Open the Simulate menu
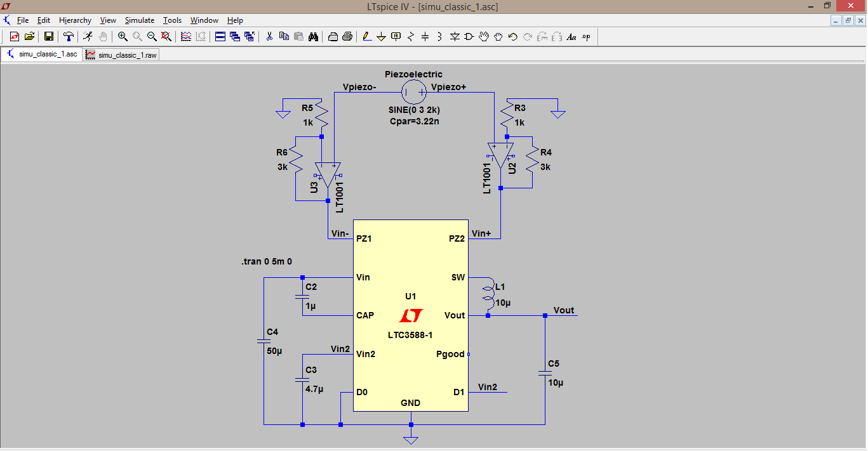This screenshot has width=868, height=451. pyautogui.click(x=139, y=20)
